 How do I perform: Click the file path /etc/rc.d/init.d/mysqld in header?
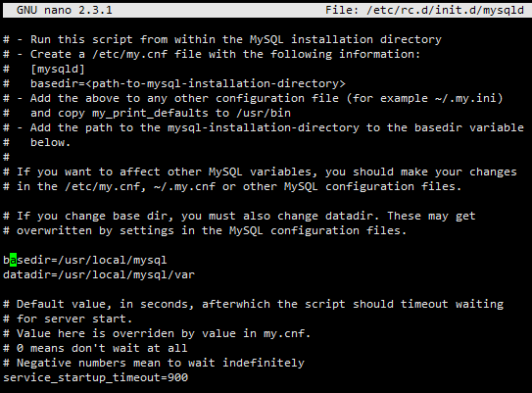[445, 10]
